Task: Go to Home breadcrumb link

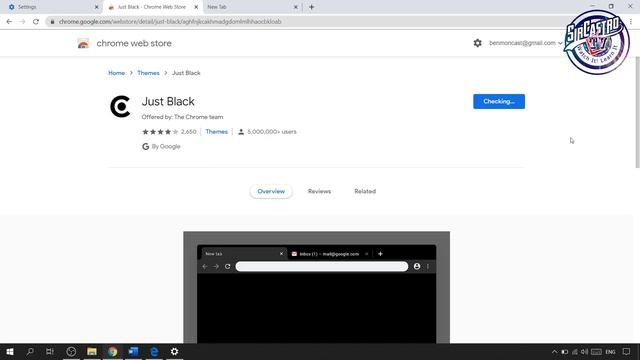Action: 116,73
